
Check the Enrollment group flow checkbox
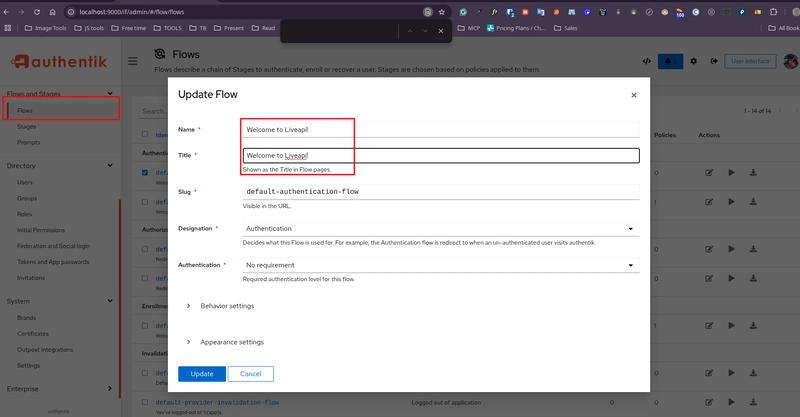pos(145,326)
